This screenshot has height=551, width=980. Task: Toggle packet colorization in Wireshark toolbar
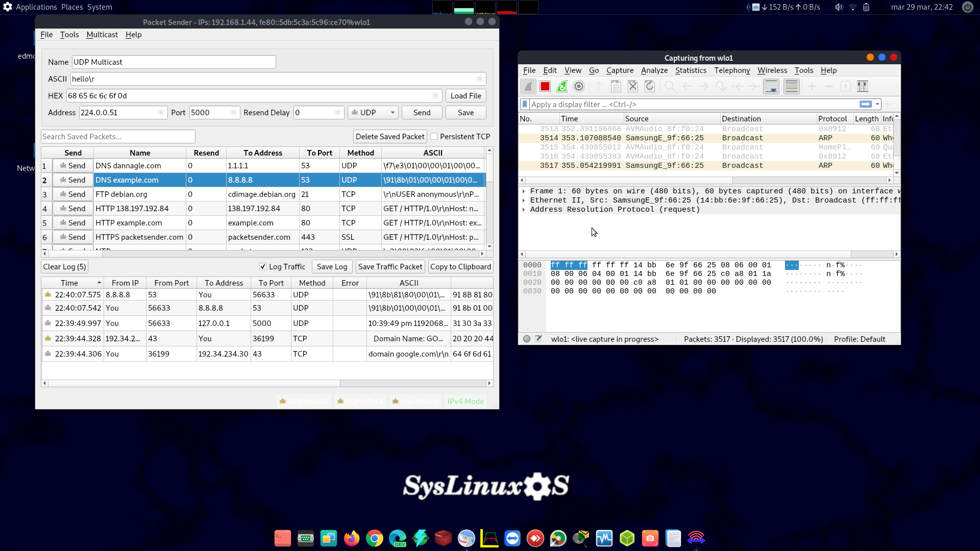pos(792,87)
